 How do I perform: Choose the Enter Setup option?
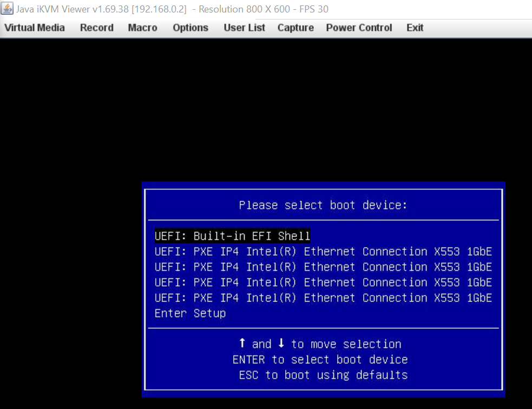pyautogui.click(x=190, y=313)
